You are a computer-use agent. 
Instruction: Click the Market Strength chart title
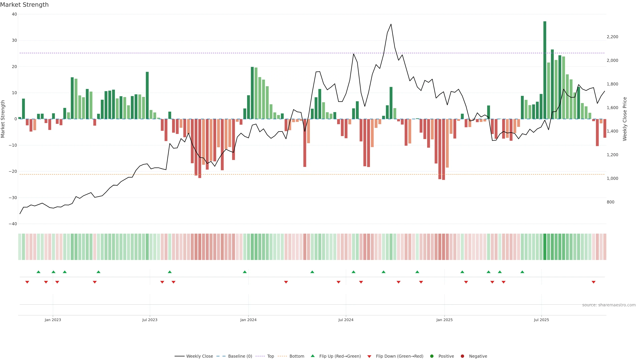point(24,5)
